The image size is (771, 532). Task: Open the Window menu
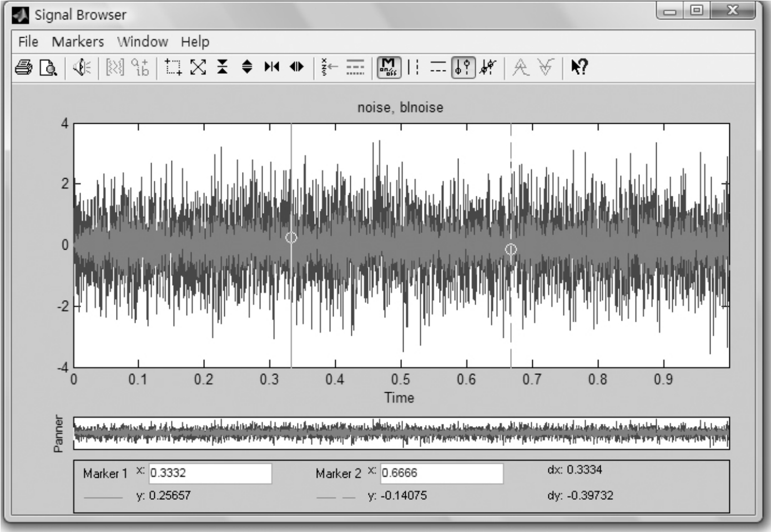(143, 42)
